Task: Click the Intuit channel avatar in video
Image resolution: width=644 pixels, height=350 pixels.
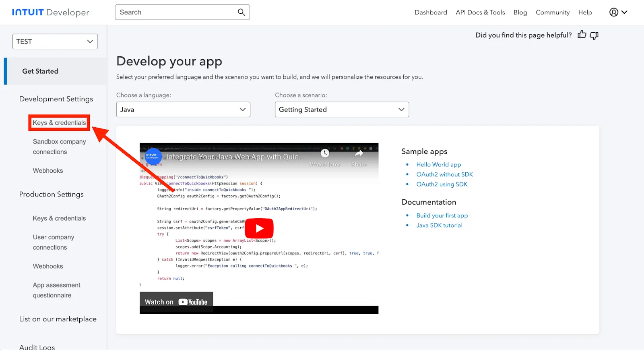Action: (153, 156)
